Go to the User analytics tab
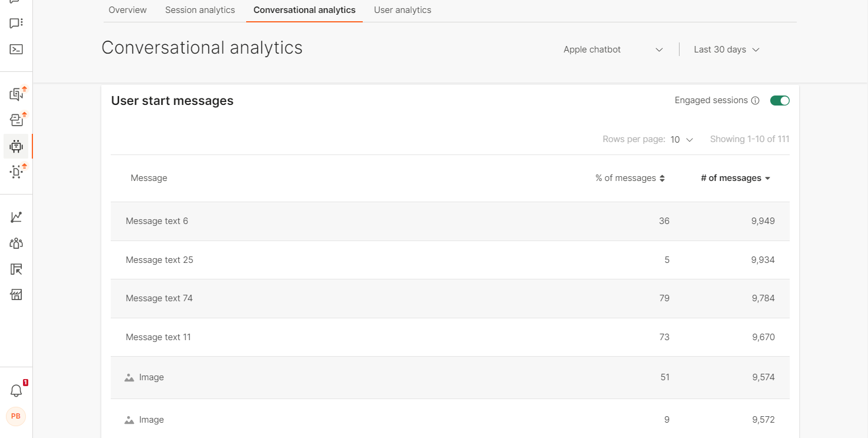This screenshot has width=868, height=438. point(403,10)
